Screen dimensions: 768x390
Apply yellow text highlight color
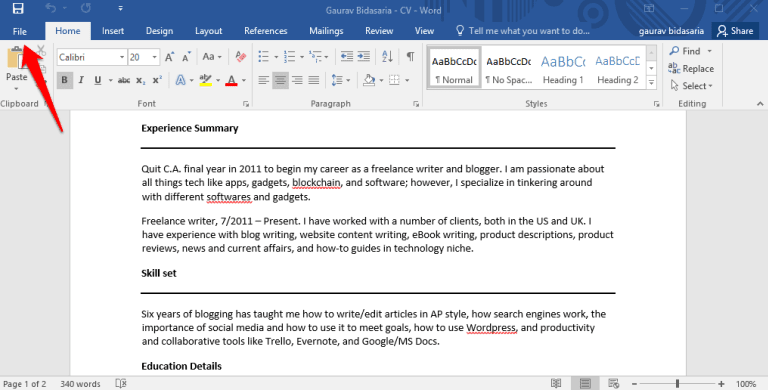click(x=206, y=80)
